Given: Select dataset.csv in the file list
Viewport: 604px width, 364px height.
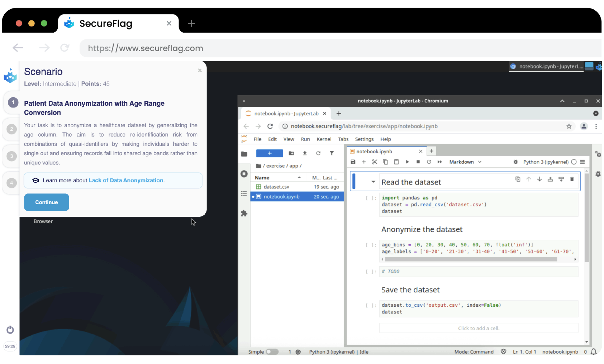Looking at the screenshot, I should tap(297, 187).
